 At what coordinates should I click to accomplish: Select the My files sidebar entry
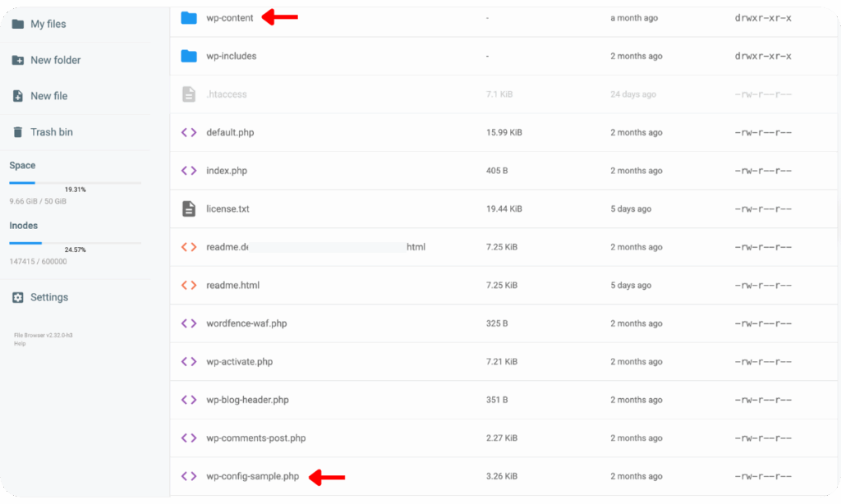click(17, 24)
